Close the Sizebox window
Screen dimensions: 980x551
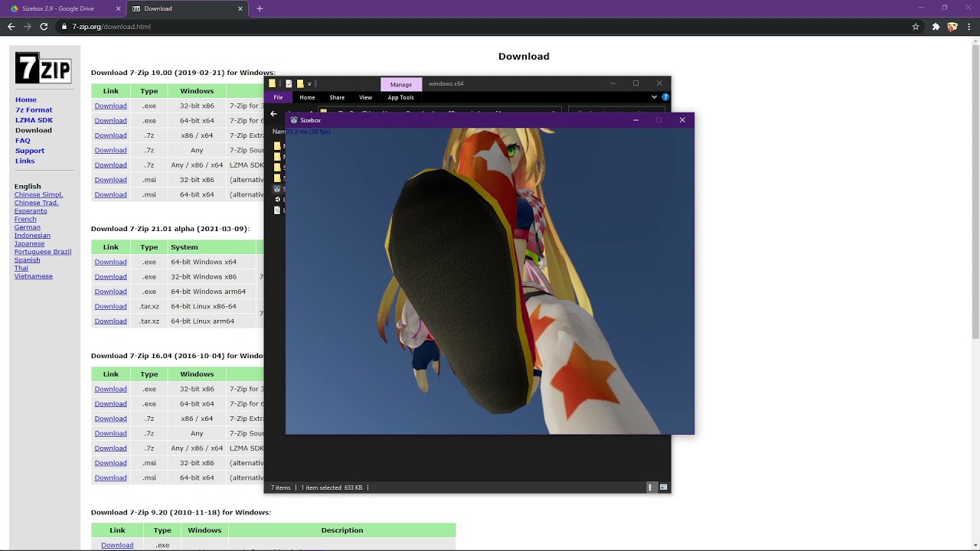pos(682,119)
